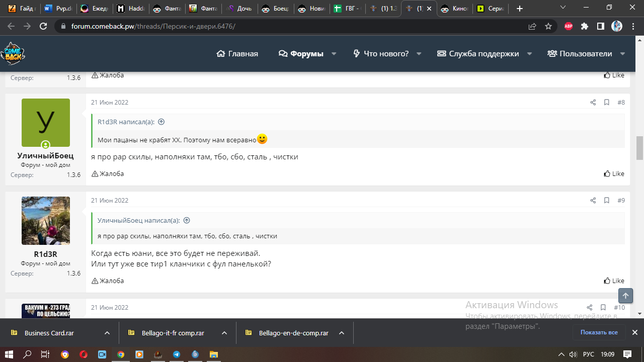Click УличныйБоец's green avatar

[46, 123]
